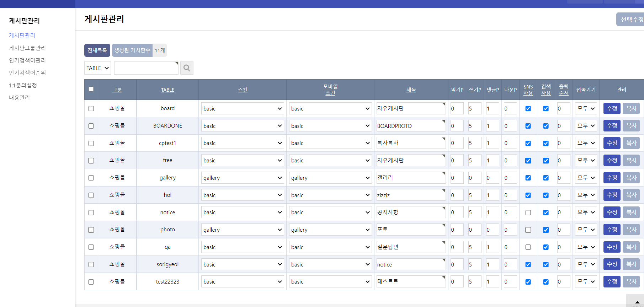Sort by 모바일 스킨 column header
The height and width of the screenshot is (307, 644).
pyautogui.click(x=330, y=90)
